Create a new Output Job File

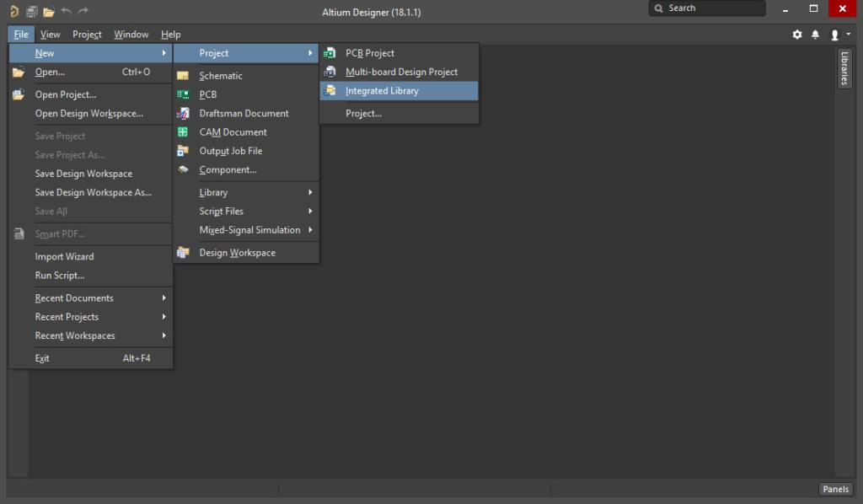click(x=246, y=151)
